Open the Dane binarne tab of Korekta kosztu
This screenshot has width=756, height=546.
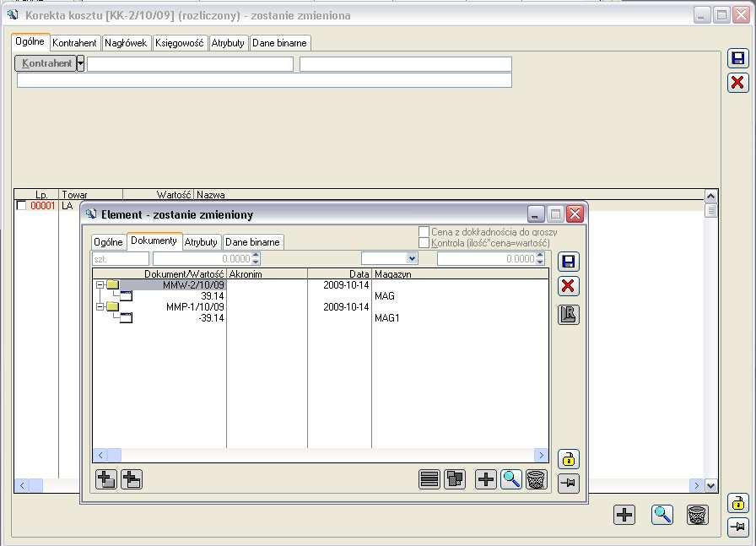click(x=279, y=43)
